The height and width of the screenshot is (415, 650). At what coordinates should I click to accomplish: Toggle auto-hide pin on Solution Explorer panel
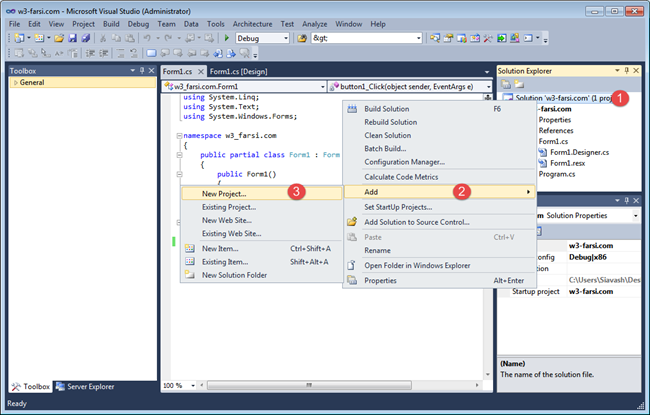tap(627, 71)
